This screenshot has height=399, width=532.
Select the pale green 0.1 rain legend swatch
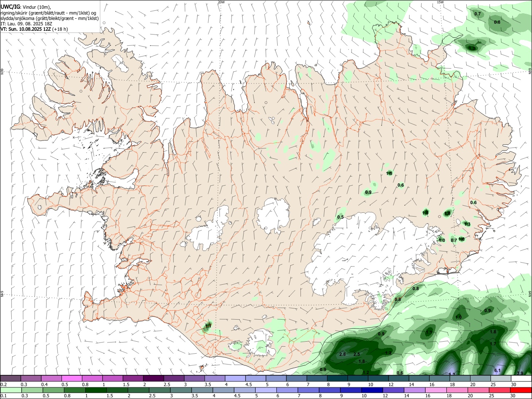click(x=10, y=390)
